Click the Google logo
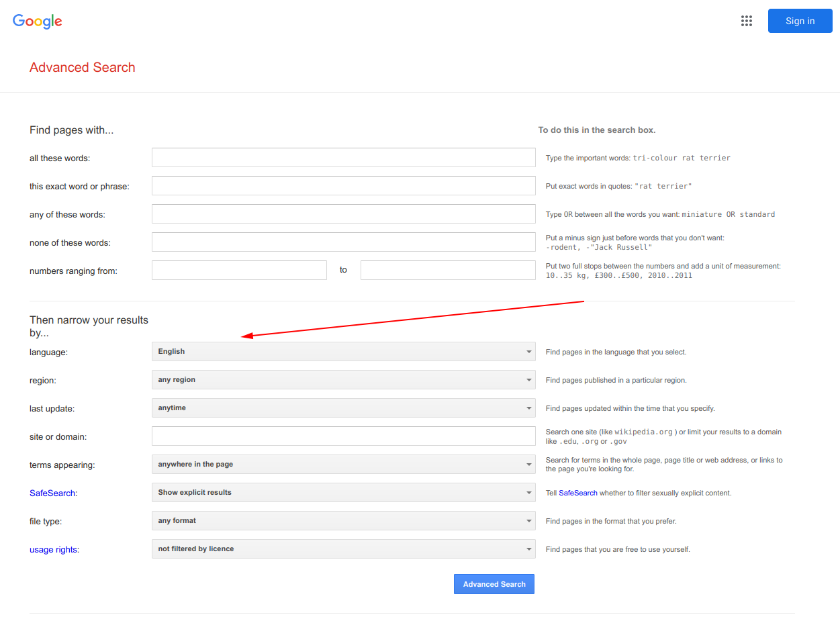The width and height of the screenshot is (840, 621). pyautogui.click(x=38, y=21)
